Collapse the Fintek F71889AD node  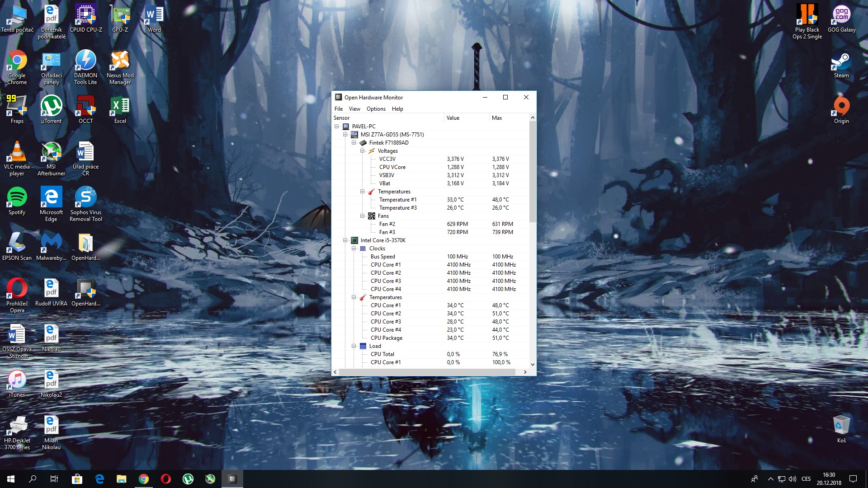354,143
